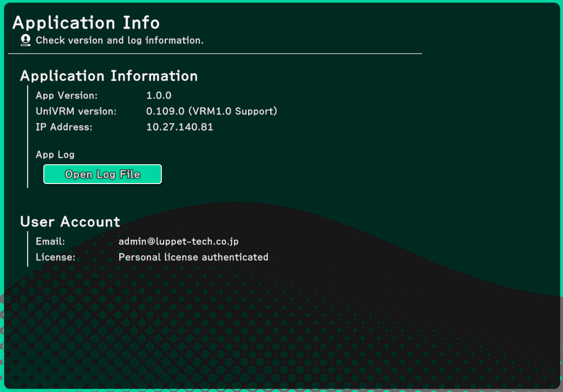This screenshot has height=392, width=563.
Task: Click the vertical bar beside Application Information details
Action: 28,136
